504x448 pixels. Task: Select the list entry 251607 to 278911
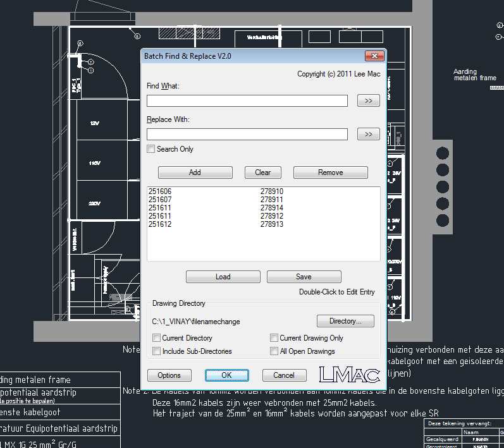(263, 200)
